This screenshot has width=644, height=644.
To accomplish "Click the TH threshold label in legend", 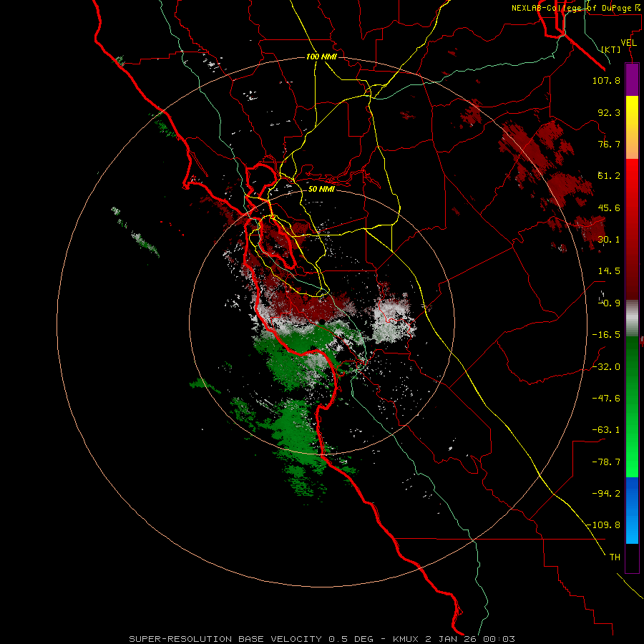I will (x=615, y=557).
